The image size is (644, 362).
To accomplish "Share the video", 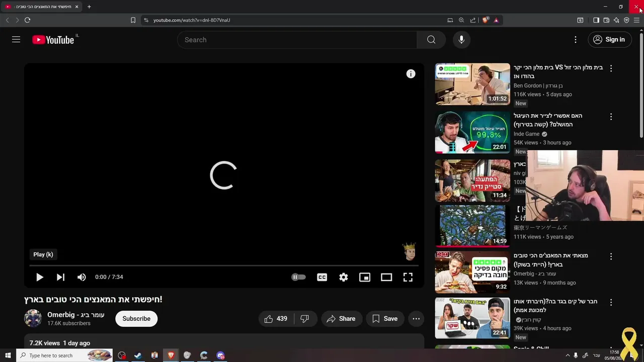I will (341, 319).
